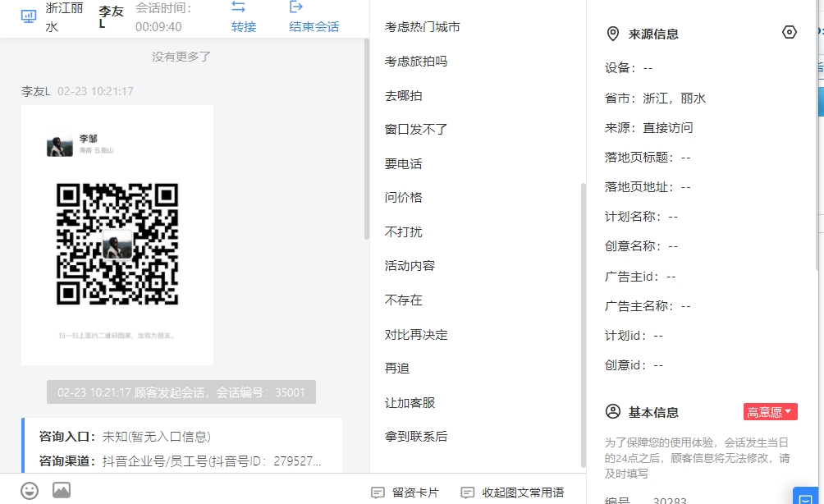Viewport: 824px width, 504px height.
Task: Click the 没有更多了 notice text
Action: tap(181, 57)
